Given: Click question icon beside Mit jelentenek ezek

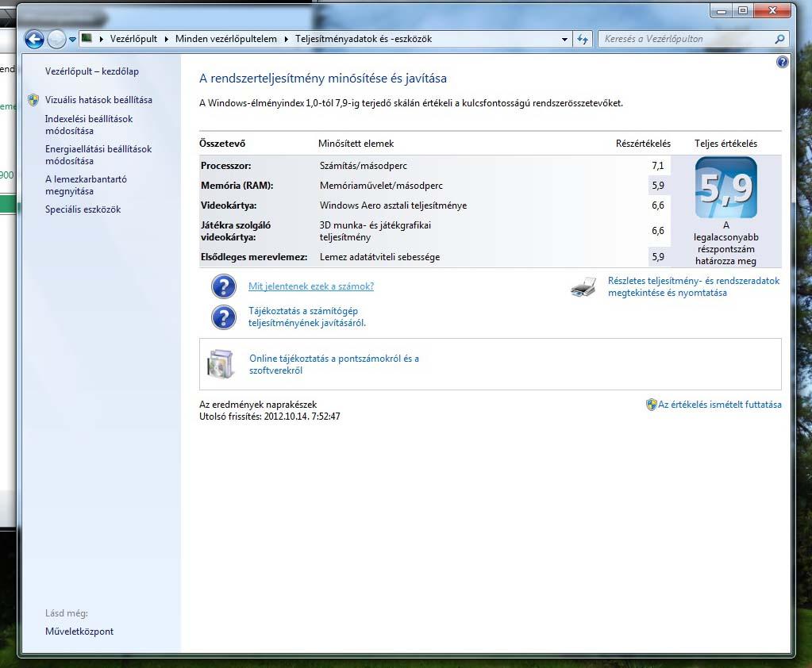Looking at the screenshot, I should click(x=224, y=286).
